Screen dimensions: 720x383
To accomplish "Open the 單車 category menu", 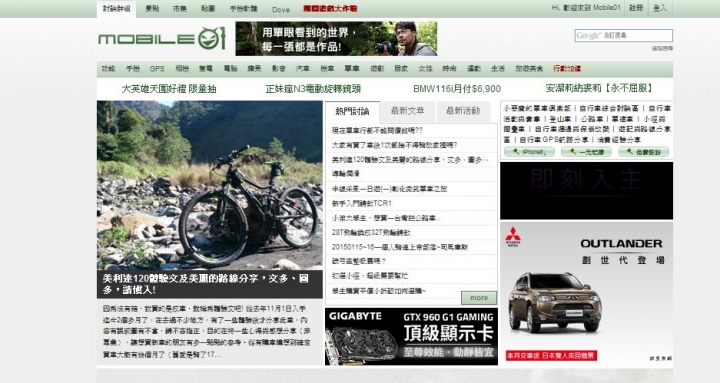I will 352,68.
